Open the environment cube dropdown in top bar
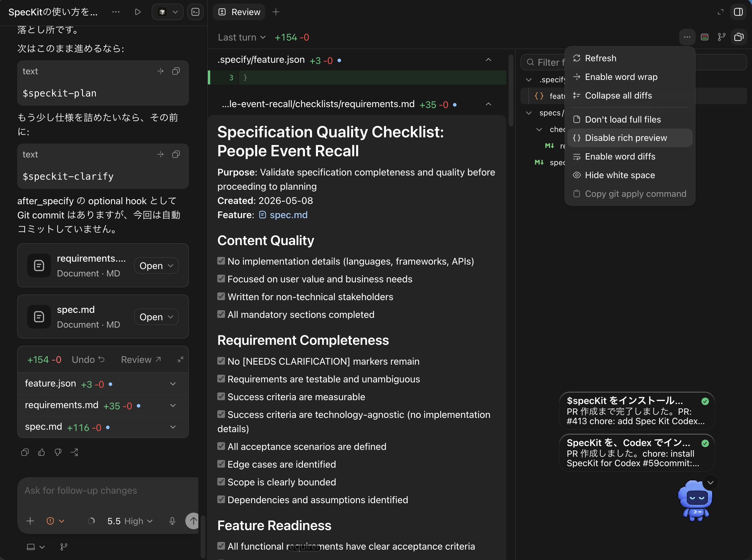 click(168, 12)
